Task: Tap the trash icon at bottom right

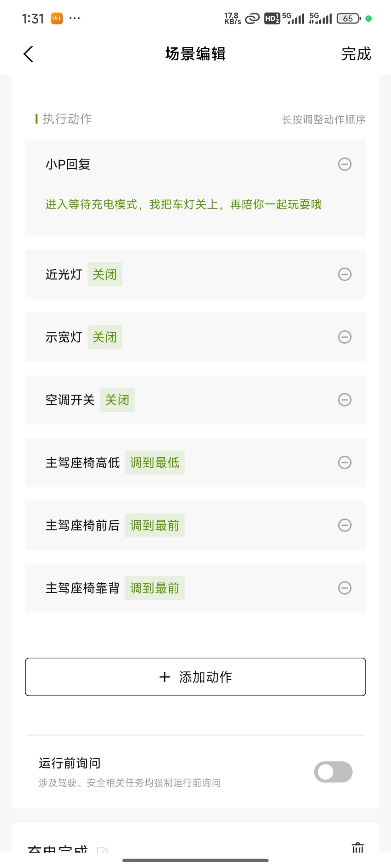Action: point(357,847)
